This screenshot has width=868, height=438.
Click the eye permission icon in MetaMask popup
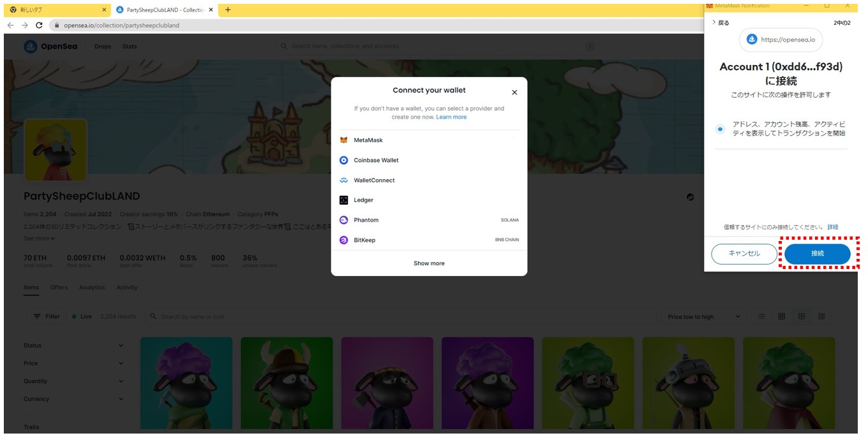(721, 129)
